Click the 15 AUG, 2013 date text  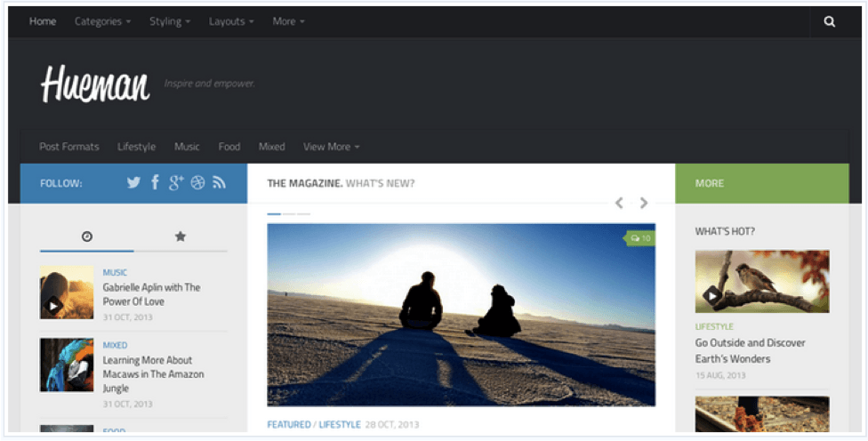coord(720,375)
